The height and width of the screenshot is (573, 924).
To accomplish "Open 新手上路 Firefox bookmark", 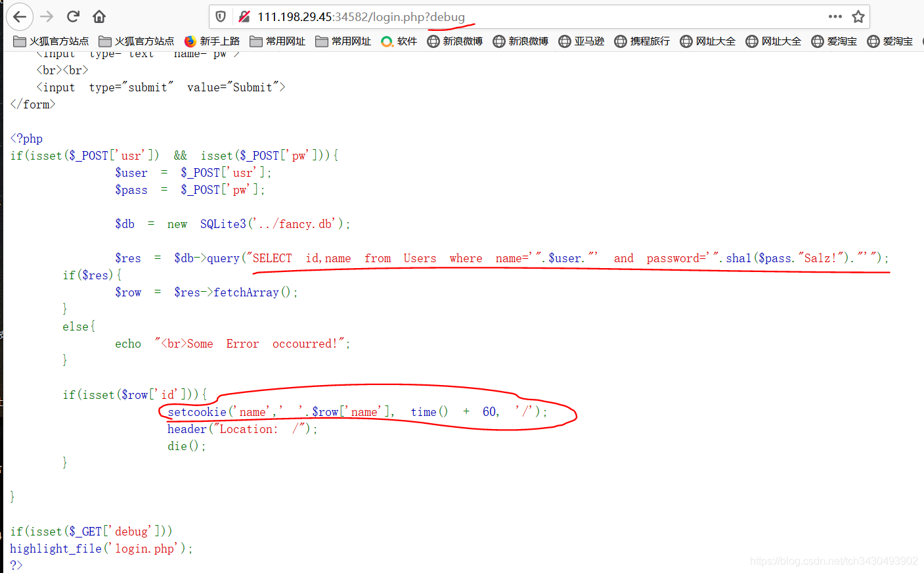I will coord(212,41).
